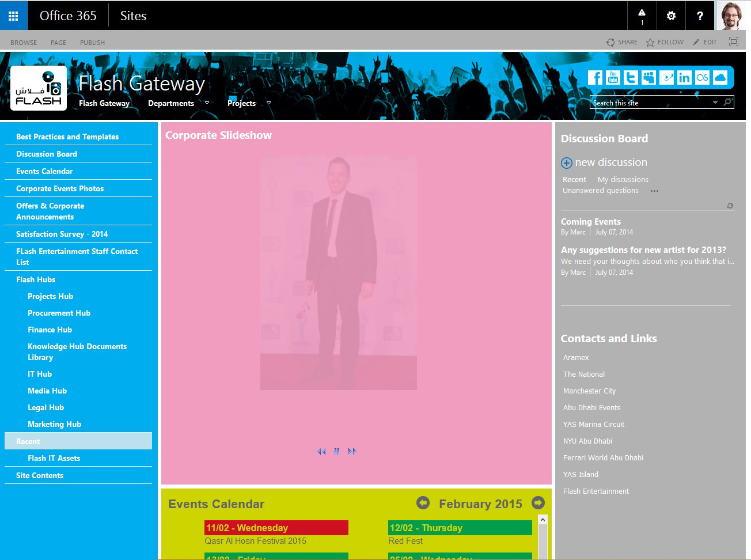Switch to the PAGE ribbon tab
751x560 pixels.
[58, 43]
